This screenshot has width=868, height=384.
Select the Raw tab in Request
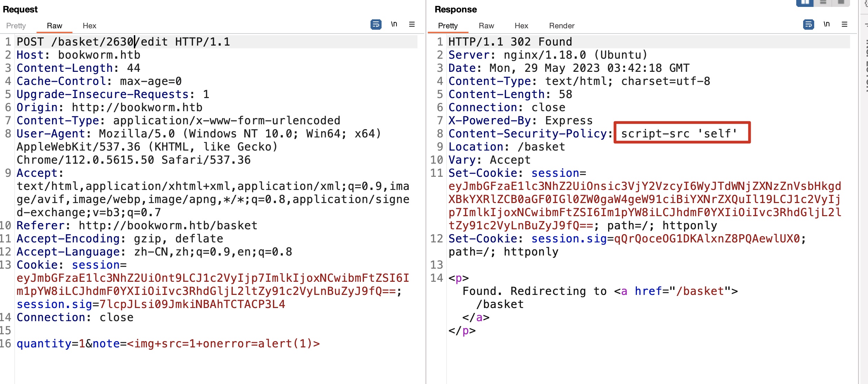pos(55,26)
